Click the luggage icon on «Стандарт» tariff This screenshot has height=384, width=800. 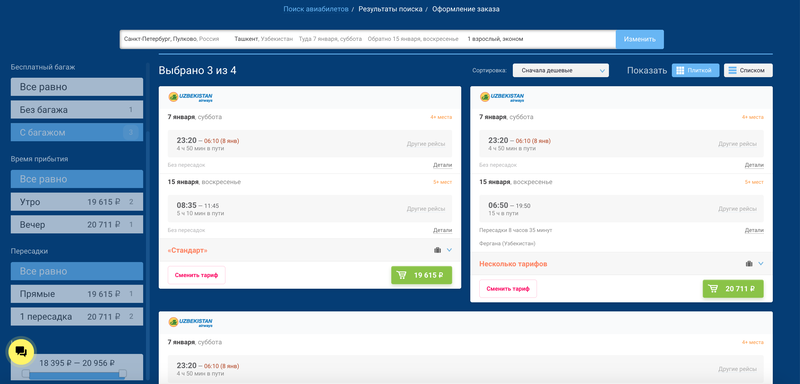click(x=437, y=250)
